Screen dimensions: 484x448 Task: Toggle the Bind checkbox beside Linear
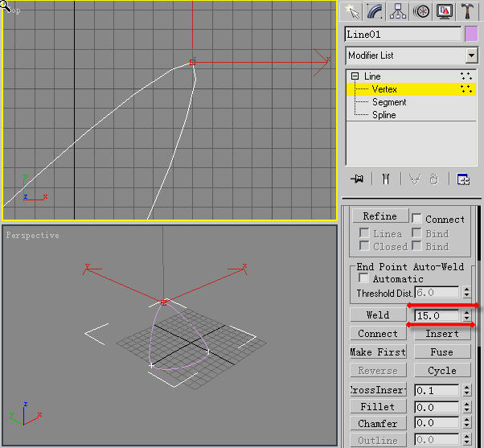(416, 232)
